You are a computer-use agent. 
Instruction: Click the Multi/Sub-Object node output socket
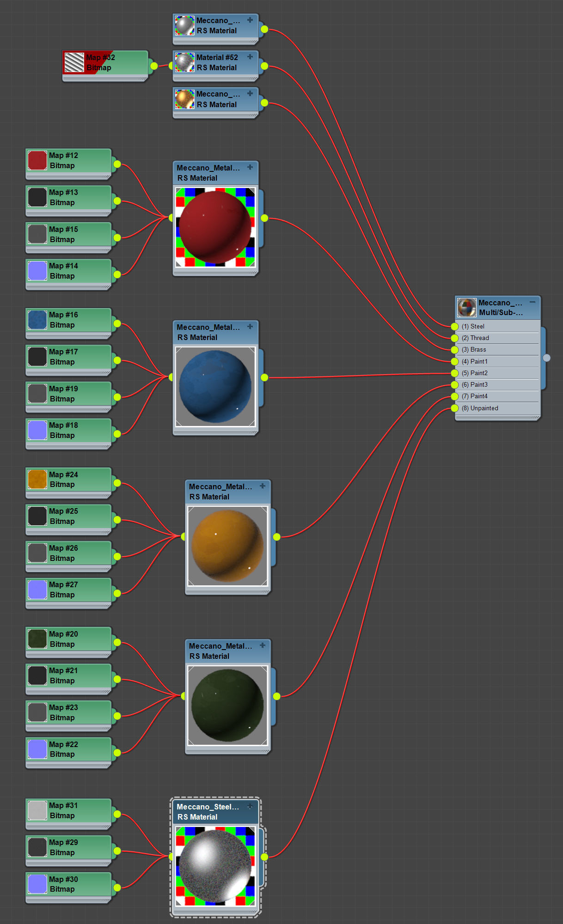click(547, 358)
